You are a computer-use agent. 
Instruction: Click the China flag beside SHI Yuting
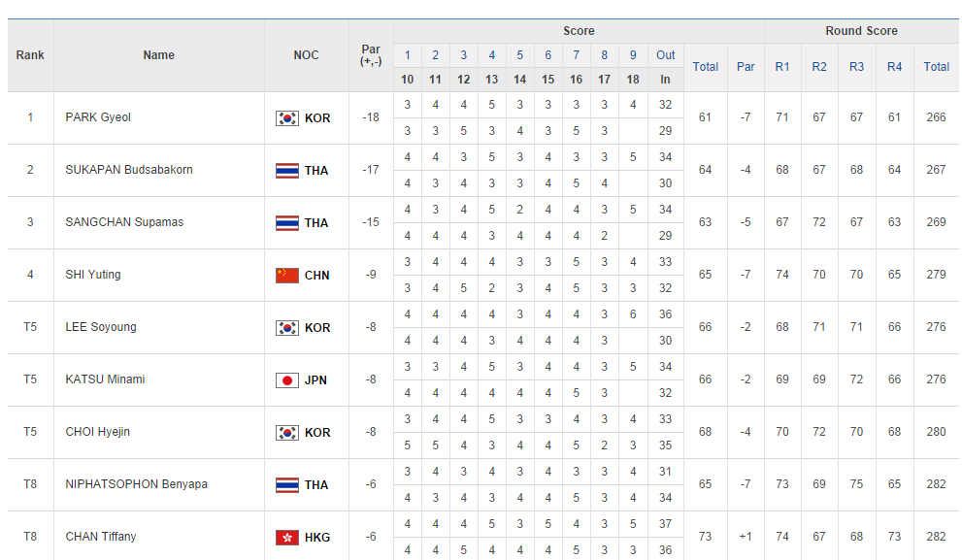tap(286, 276)
